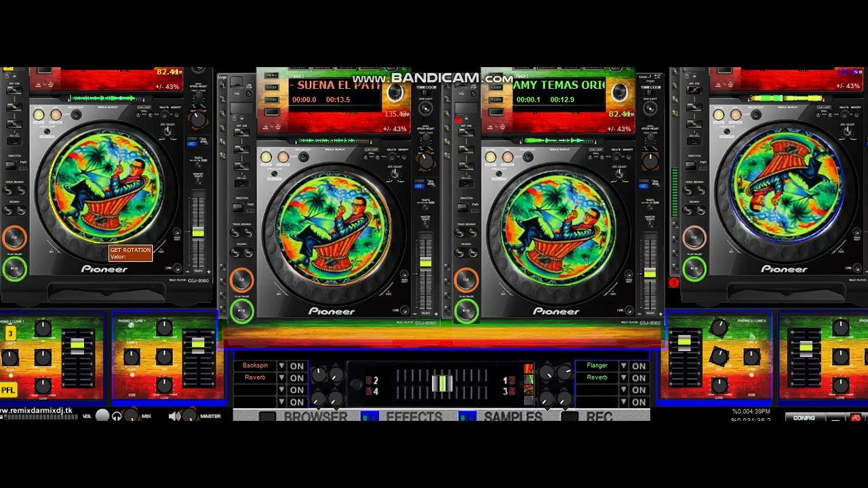Toggle ON for the left Reverb effect
The width and height of the screenshot is (868, 488).
tap(297, 378)
